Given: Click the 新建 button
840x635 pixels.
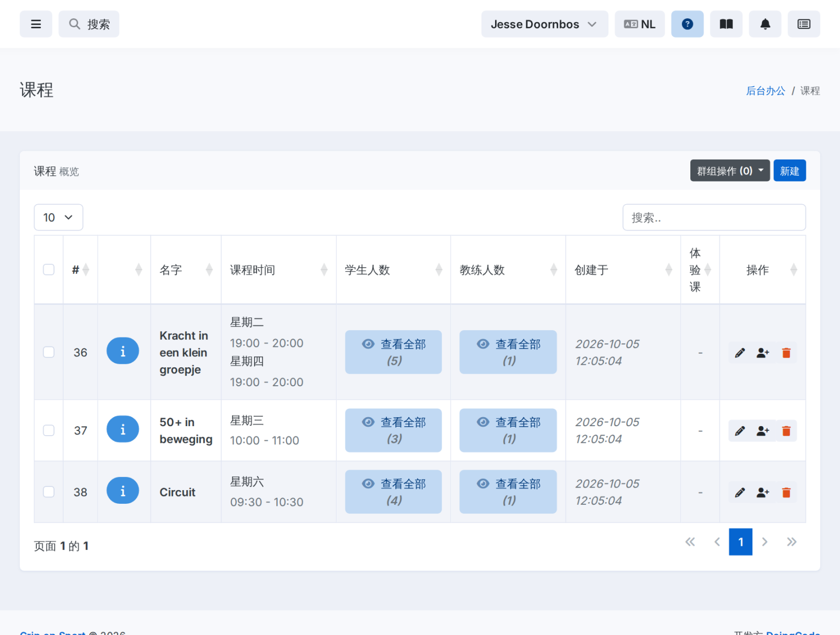Looking at the screenshot, I should click(x=790, y=171).
